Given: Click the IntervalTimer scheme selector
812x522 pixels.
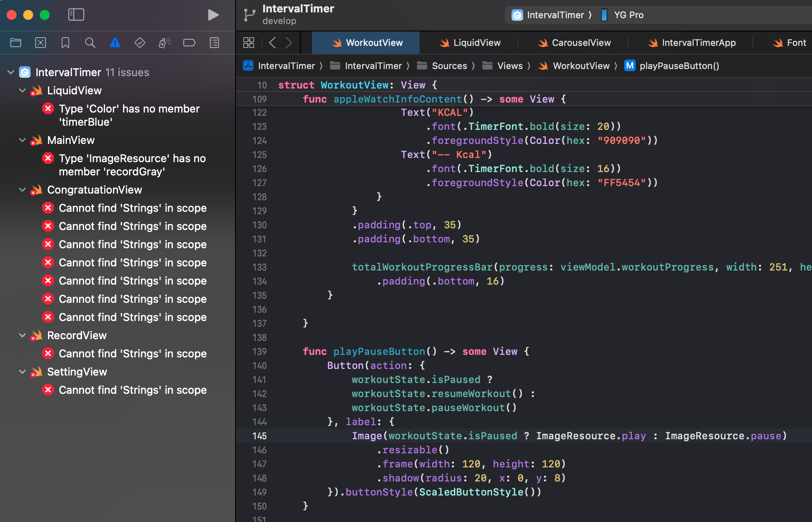Looking at the screenshot, I should [555, 15].
